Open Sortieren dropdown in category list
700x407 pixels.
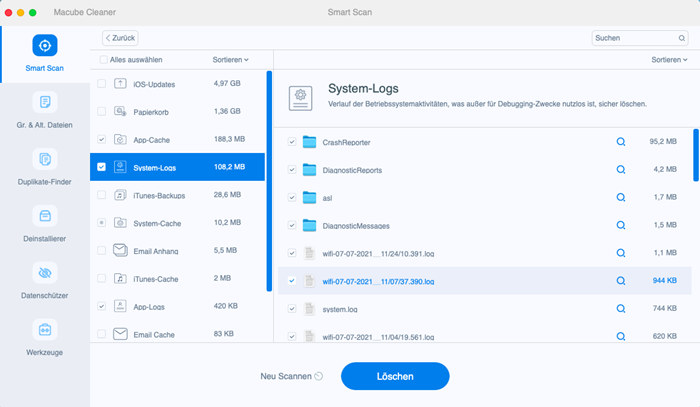pos(230,59)
